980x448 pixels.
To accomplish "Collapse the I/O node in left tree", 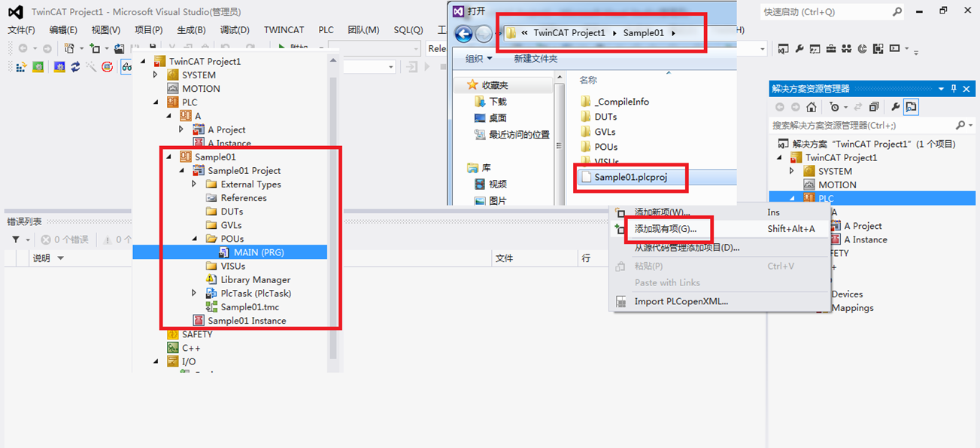I will [x=156, y=361].
